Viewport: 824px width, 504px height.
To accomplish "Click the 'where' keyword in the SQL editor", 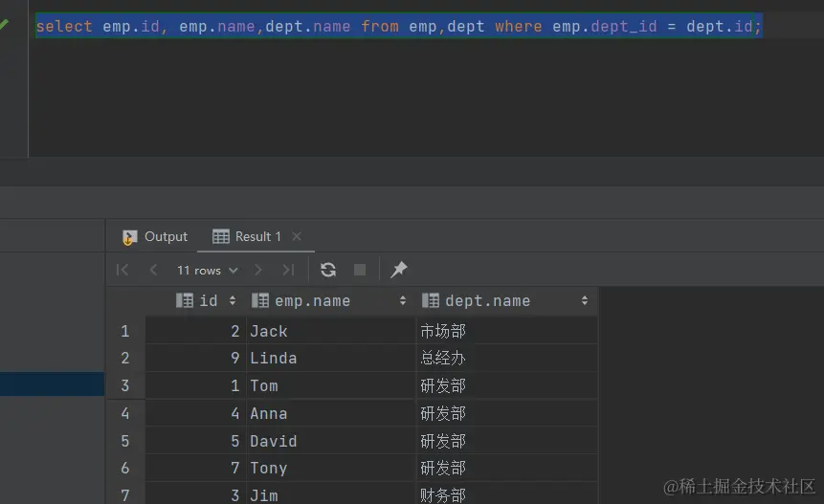I will [x=518, y=26].
